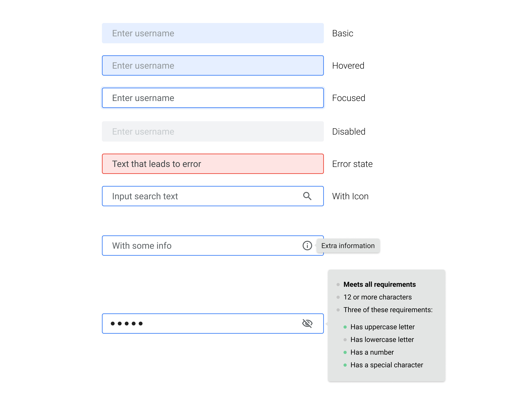The width and height of the screenshot is (532, 399).
Task: Click the "Input search text" field
Action: (x=192, y=196)
